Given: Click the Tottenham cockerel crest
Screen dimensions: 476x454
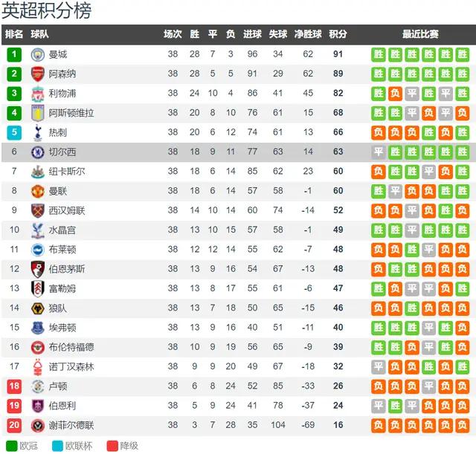Looking at the screenshot, I should pos(38,132).
